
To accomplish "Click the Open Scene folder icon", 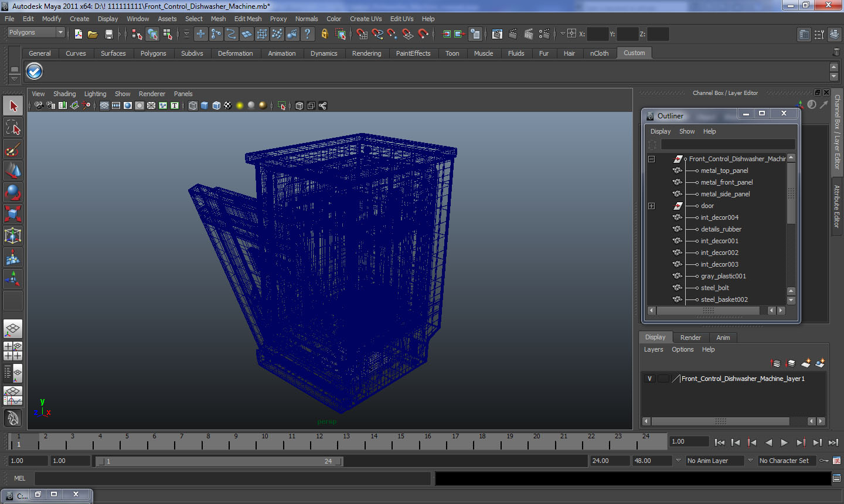I will click(93, 34).
